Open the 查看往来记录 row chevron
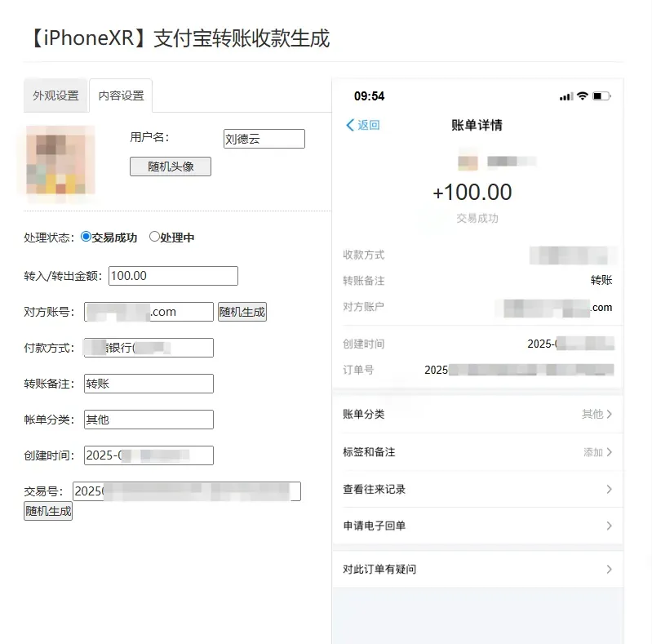 [x=610, y=489]
